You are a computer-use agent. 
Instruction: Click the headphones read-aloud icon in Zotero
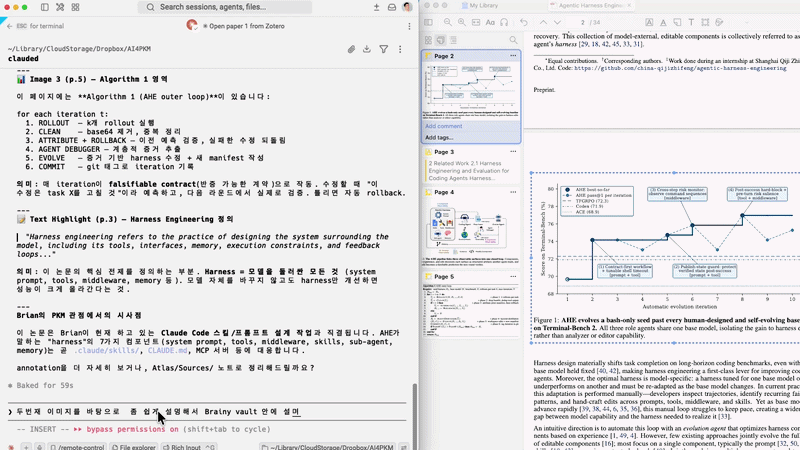click(504, 22)
